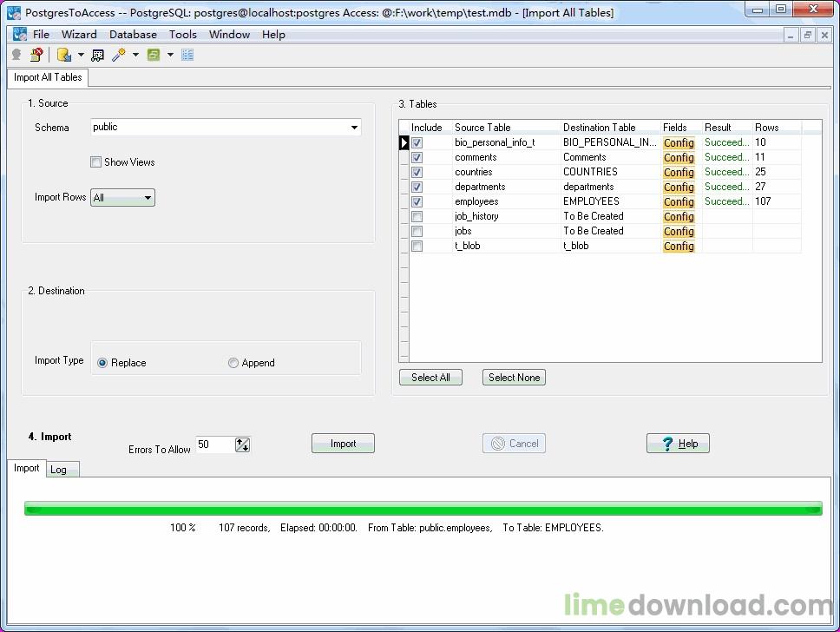Click the magic wand wizard icon
Screen dimensions: 840x632
point(119,55)
